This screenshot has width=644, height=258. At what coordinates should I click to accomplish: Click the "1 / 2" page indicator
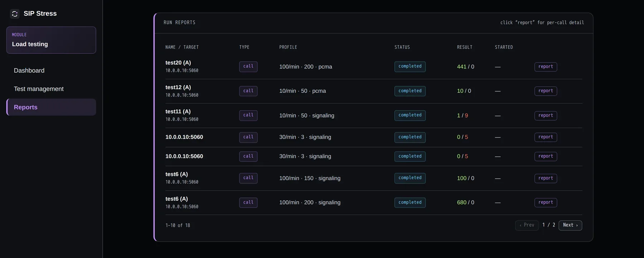(x=549, y=225)
